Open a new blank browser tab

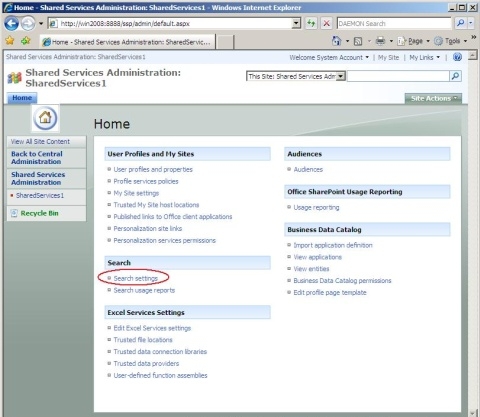click(x=226, y=43)
